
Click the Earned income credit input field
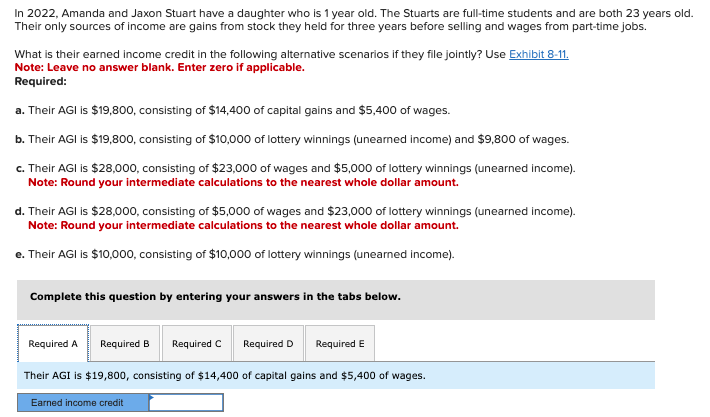186,403
